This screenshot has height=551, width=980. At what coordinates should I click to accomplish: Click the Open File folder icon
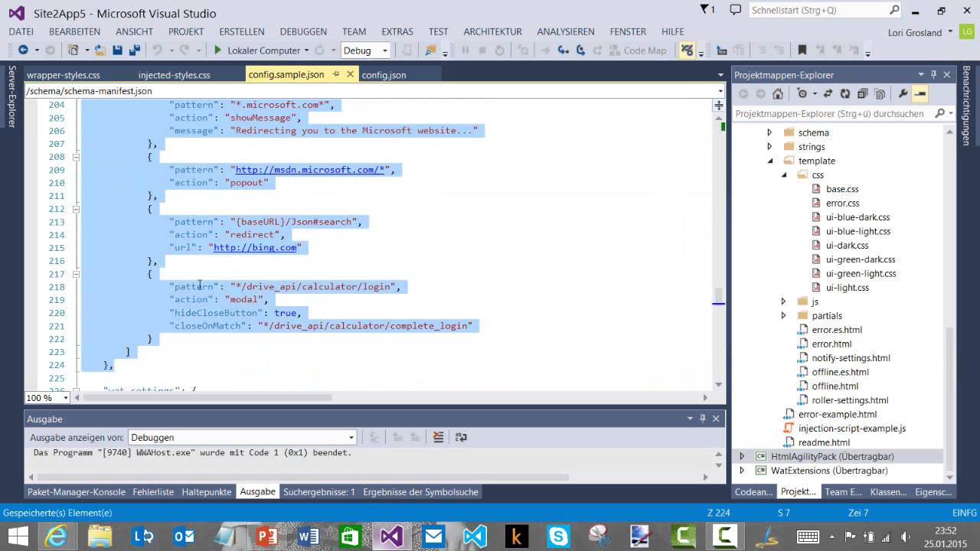pos(100,51)
